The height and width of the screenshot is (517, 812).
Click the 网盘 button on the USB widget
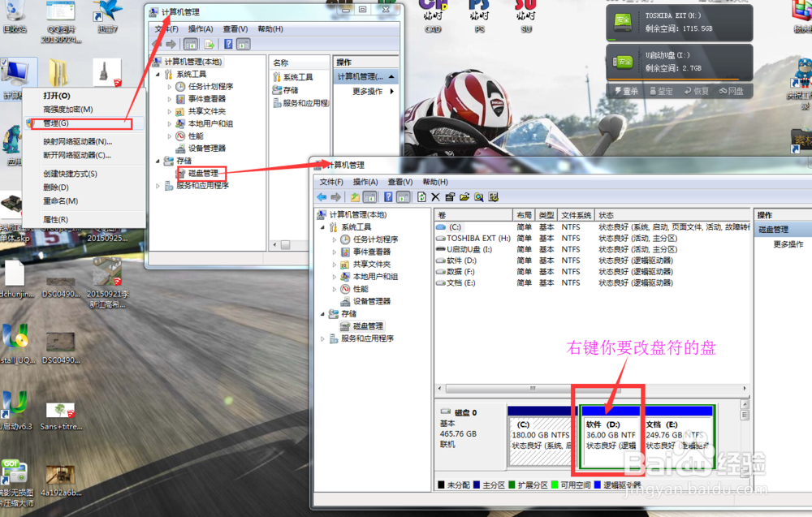point(732,91)
